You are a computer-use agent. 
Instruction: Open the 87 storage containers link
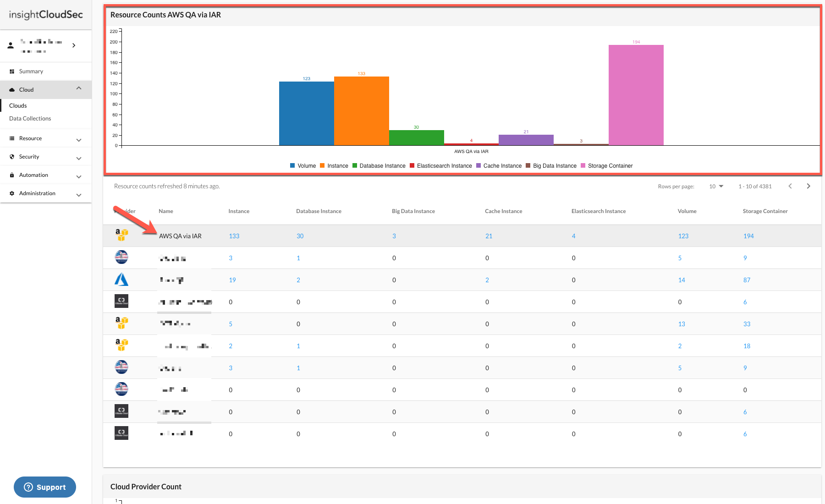[747, 280]
